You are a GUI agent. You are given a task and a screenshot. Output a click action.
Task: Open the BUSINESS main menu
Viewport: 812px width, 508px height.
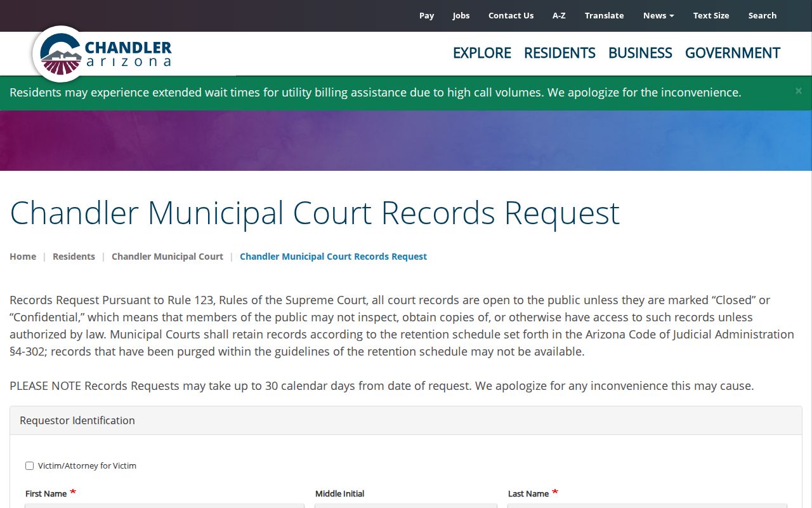640,53
